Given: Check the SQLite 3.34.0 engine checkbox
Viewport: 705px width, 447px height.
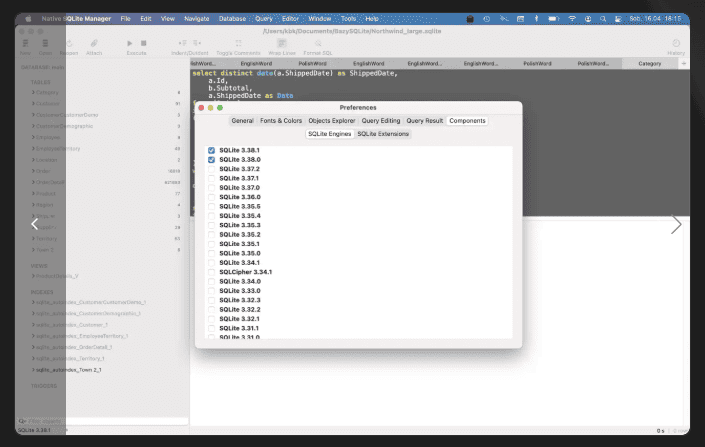Looking at the screenshot, I should click(211, 282).
